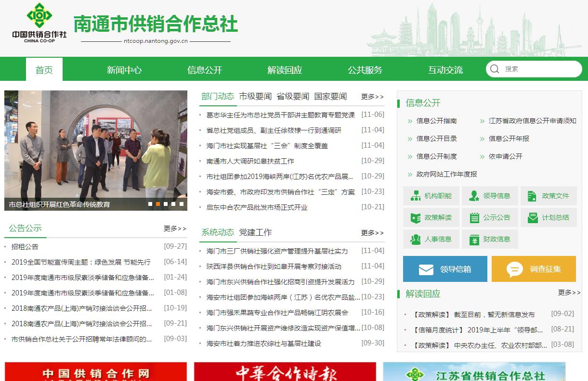Expand 更多 in 解读回应 section
The width and height of the screenshot is (588, 381).
coord(569,292)
